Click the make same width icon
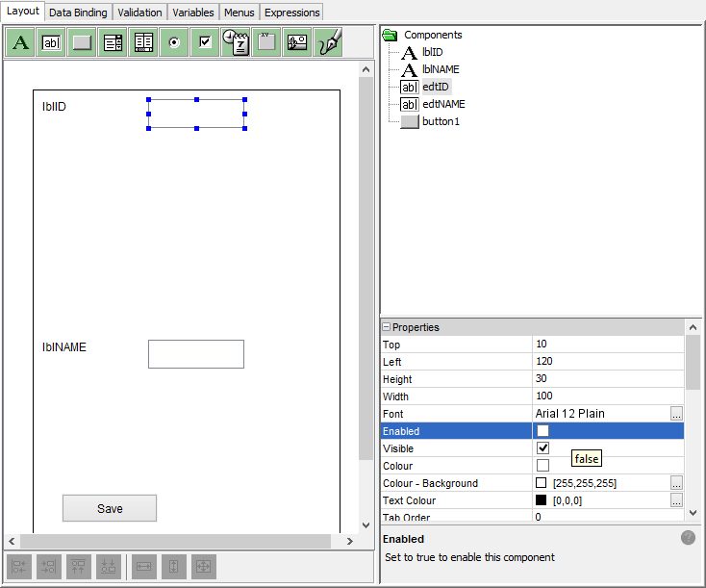Viewport: 706px width, 588px height. (143, 567)
